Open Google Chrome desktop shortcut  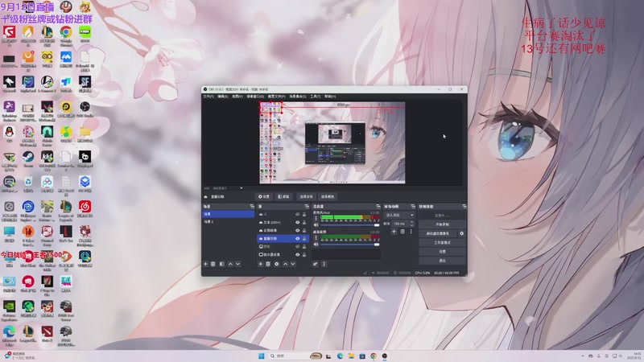pyautogui.click(x=66, y=35)
